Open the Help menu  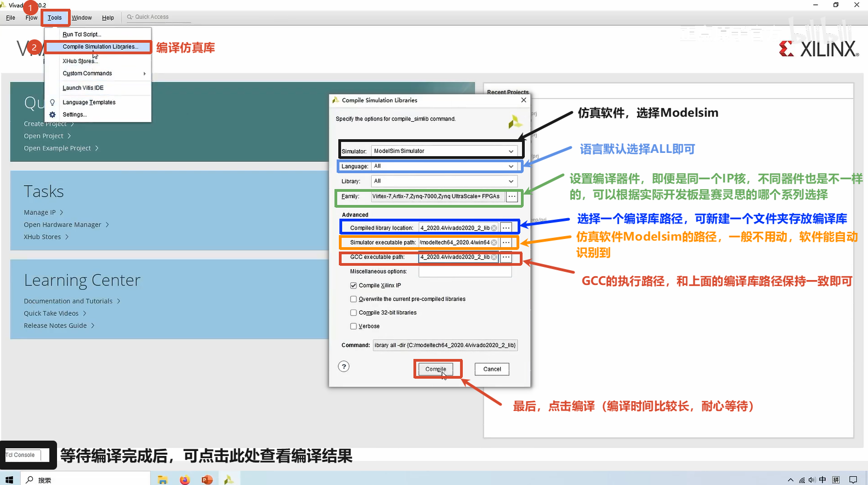tap(108, 18)
